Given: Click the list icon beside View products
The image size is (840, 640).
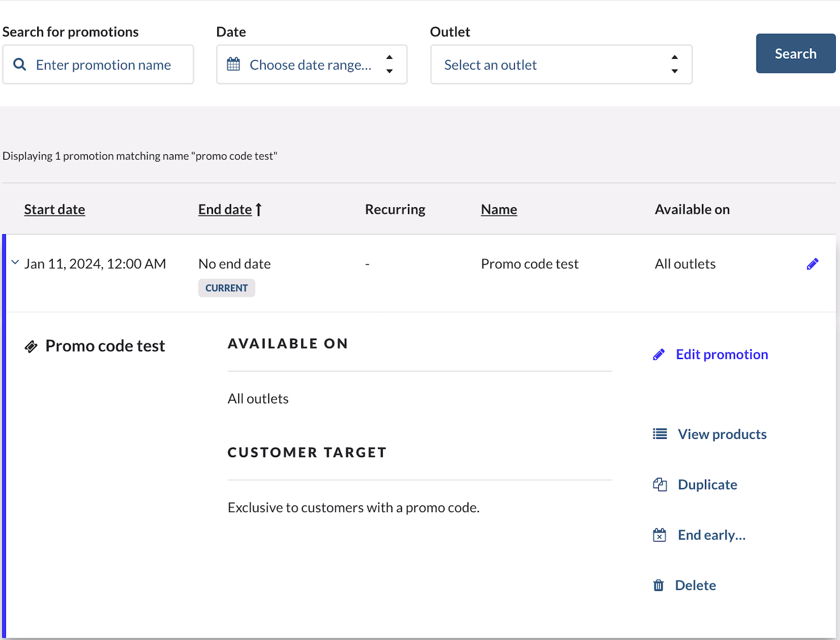Looking at the screenshot, I should click(659, 434).
